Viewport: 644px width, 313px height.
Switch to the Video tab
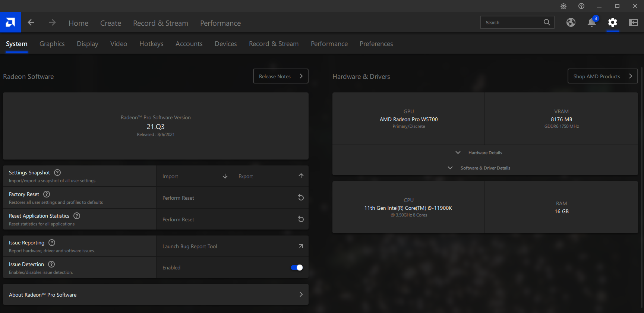(119, 44)
